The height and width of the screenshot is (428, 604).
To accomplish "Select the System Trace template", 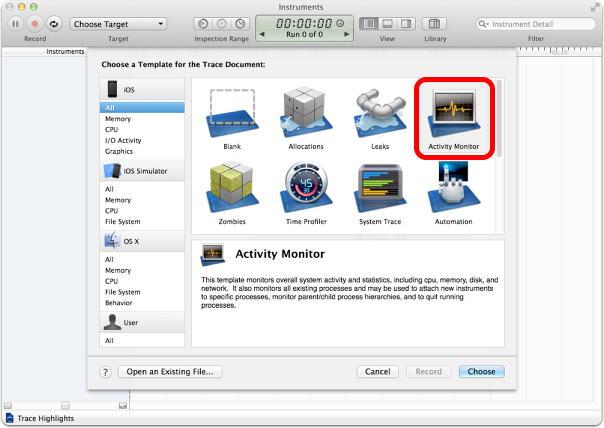I will coord(380,190).
